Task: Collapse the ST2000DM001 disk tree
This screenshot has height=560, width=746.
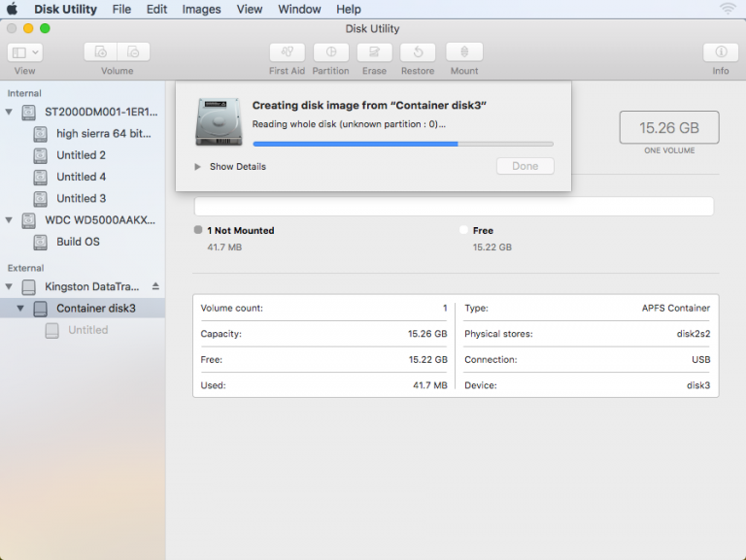Action: point(9,113)
